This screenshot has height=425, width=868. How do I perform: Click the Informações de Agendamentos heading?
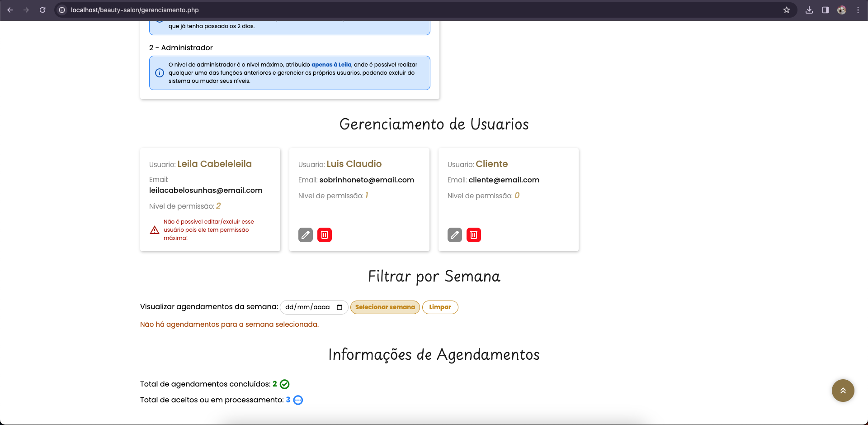(x=434, y=354)
